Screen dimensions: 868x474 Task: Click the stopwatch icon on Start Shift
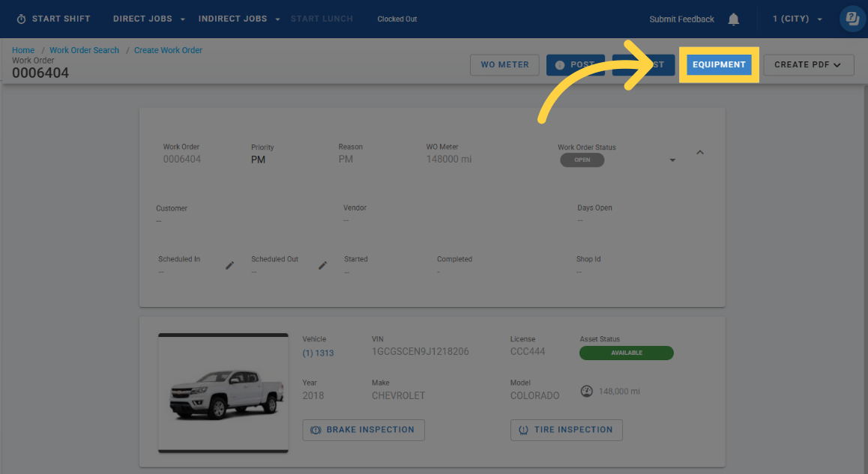(x=21, y=19)
